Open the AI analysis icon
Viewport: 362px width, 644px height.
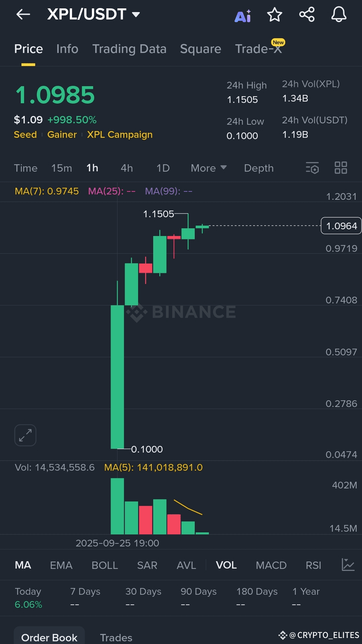click(243, 16)
